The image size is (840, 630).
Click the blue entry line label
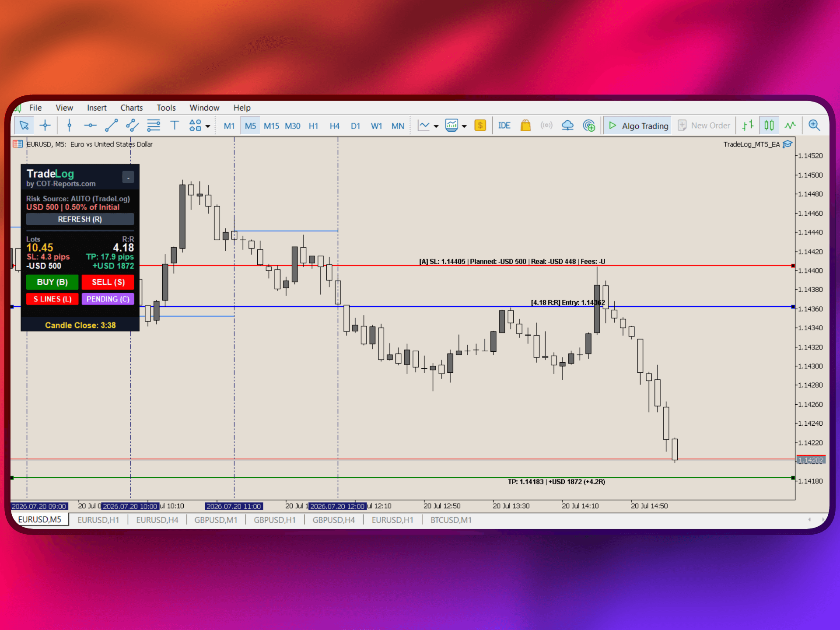point(568,303)
